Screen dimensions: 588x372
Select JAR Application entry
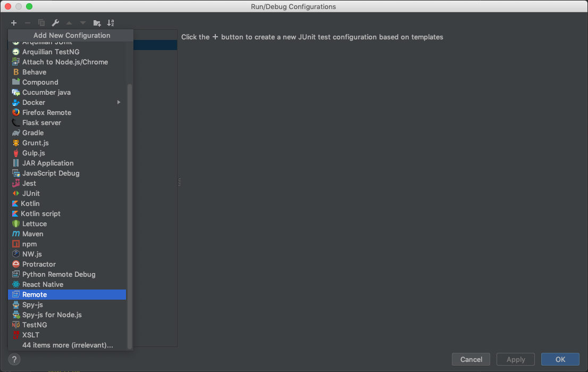pyautogui.click(x=67, y=163)
